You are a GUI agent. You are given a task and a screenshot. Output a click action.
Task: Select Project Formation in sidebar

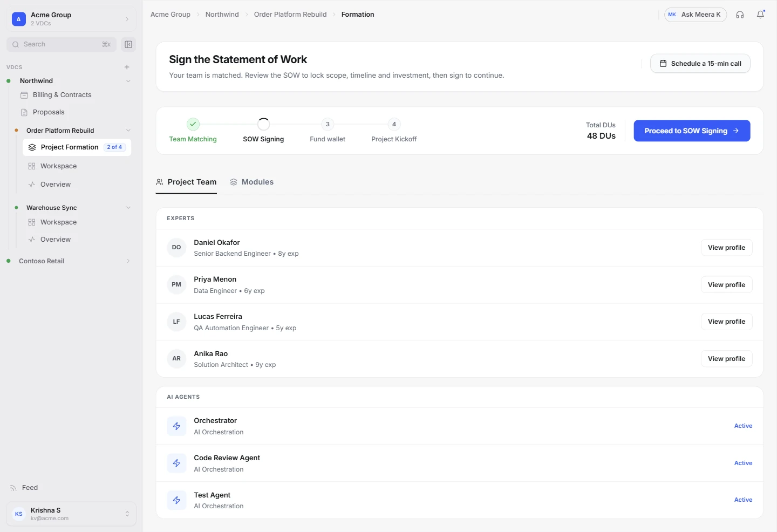[x=77, y=147]
